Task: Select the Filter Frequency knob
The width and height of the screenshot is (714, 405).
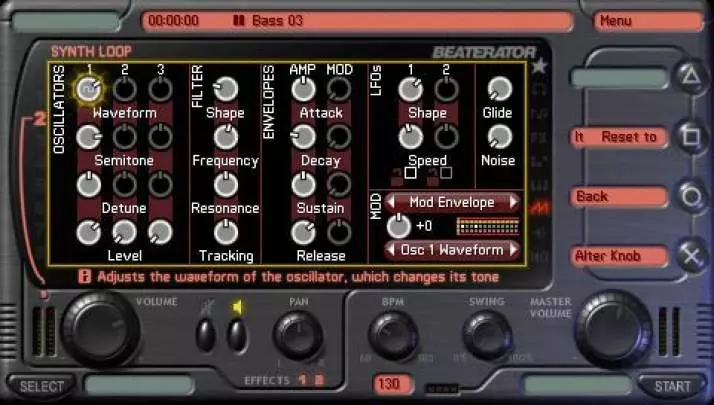Action: [225, 137]
